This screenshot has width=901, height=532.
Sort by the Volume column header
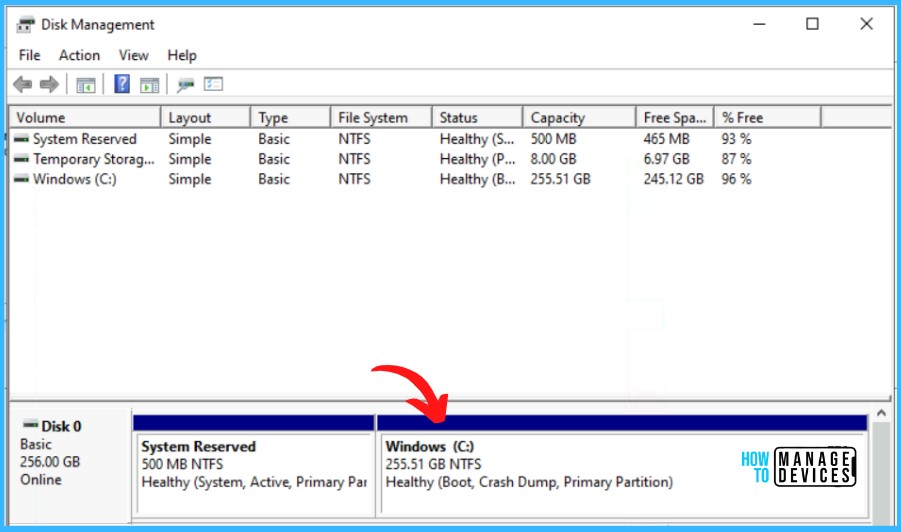85,117
